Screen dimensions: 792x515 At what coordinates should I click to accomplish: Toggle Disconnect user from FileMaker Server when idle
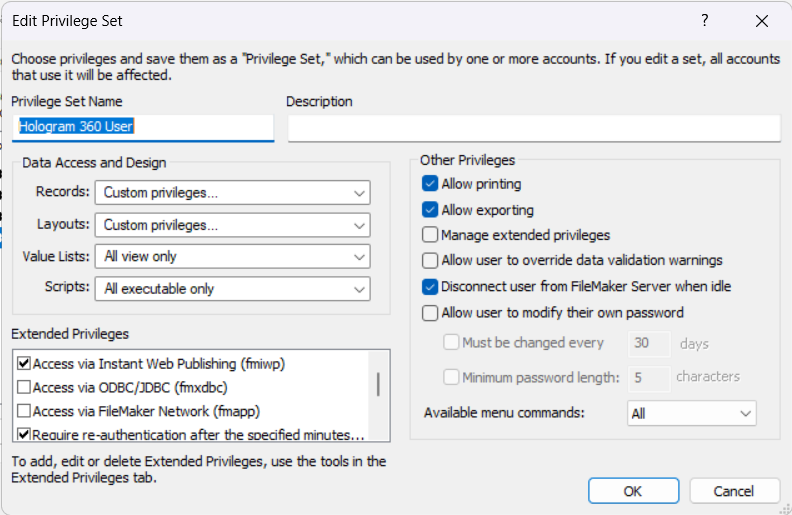coord(430,286)
